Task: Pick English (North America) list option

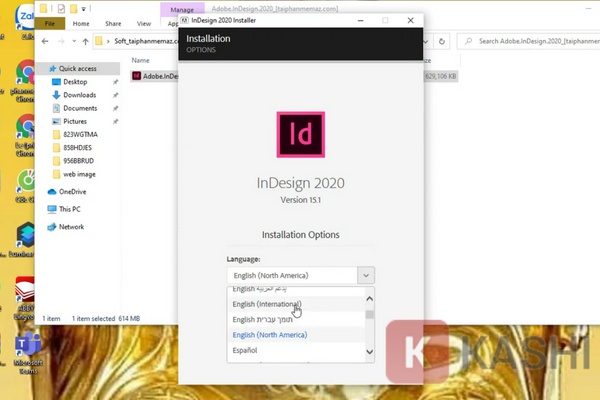Action: click(270, 335)
